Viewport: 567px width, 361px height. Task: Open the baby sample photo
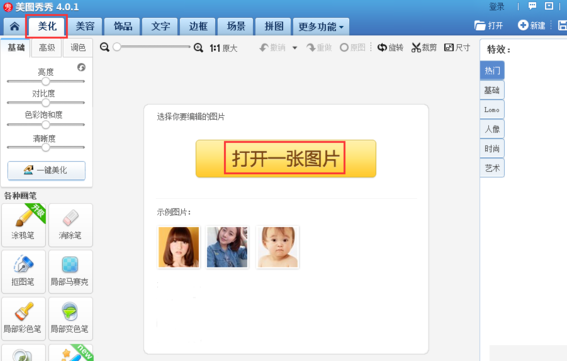[x=277, y=247]
